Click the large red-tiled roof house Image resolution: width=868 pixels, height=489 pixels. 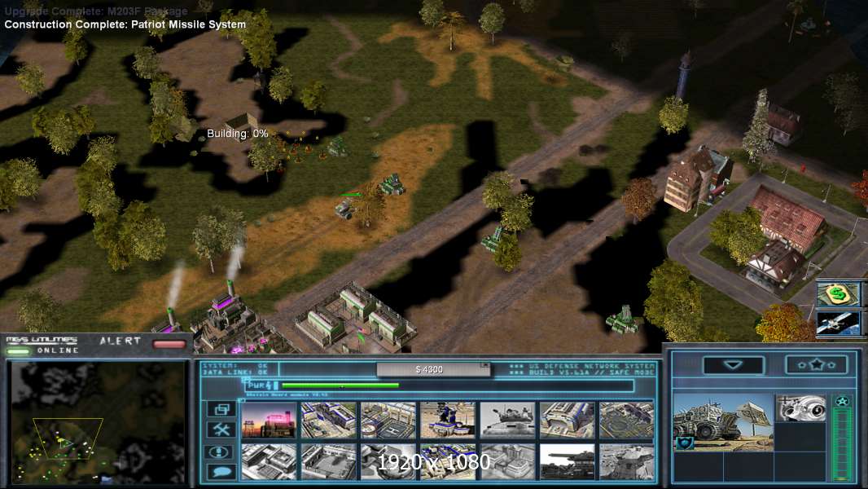pyautogui.click(x=787, y=218)
